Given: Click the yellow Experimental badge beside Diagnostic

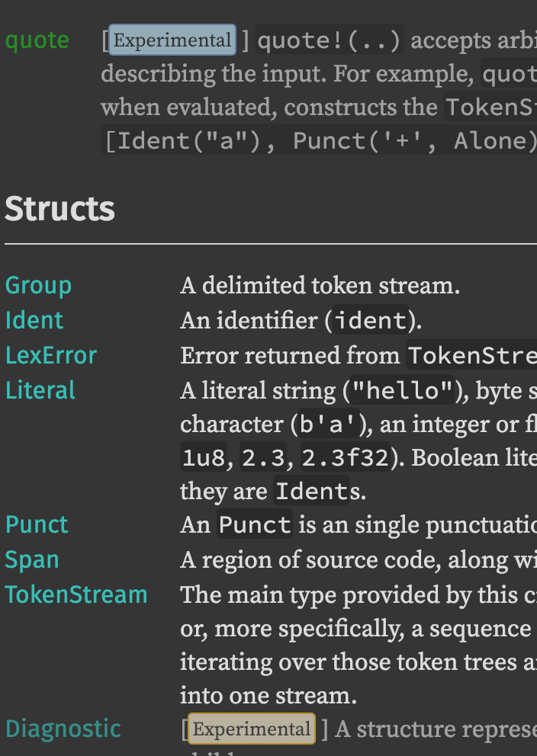Looking at the screenshot, I should 252,729.
